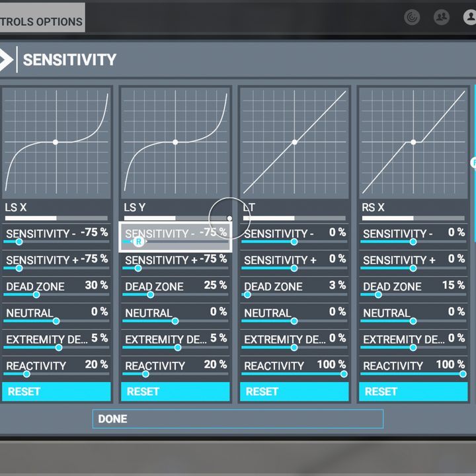Adjust LS X Extremity Dead Zone slider
476x476 pixels.
point(56,347)
